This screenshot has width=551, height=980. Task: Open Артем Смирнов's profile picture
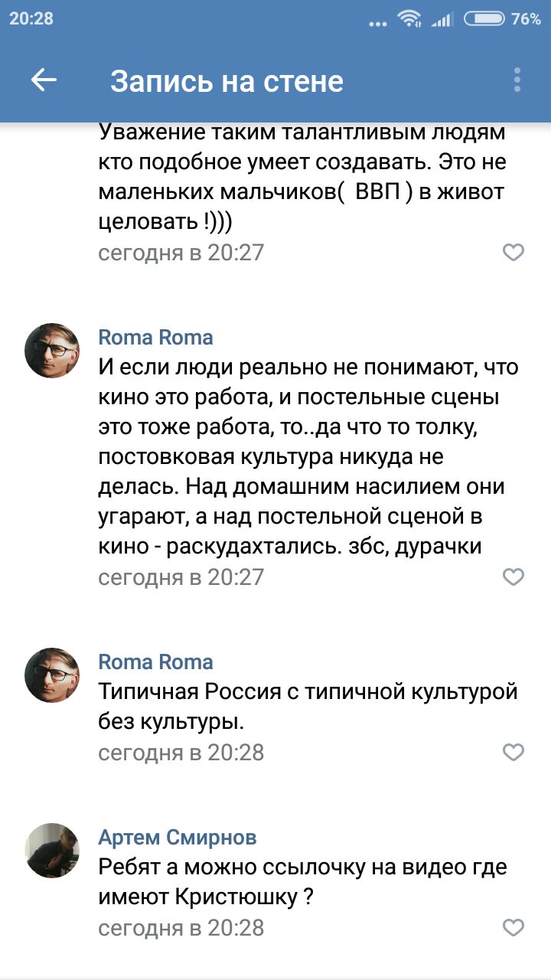point(52,851)
